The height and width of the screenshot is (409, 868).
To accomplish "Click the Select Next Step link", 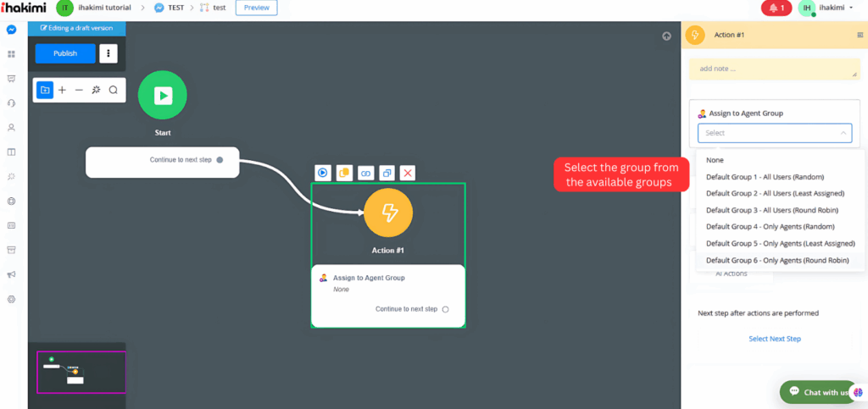I will (x=774, y=339).
